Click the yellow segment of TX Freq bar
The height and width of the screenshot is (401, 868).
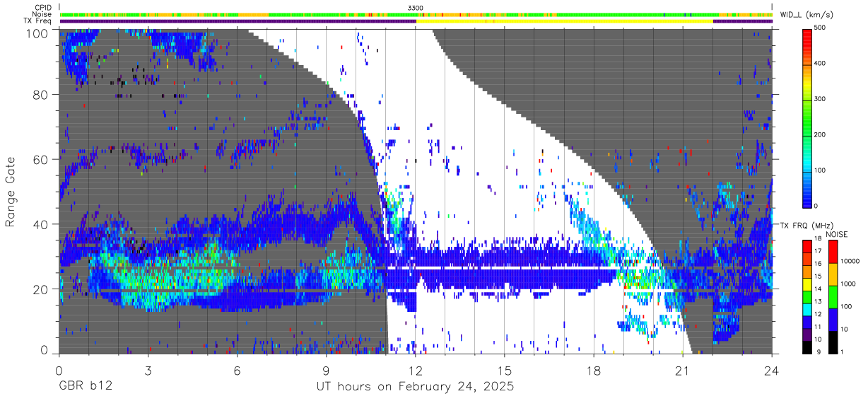click(x=565, y=21)
